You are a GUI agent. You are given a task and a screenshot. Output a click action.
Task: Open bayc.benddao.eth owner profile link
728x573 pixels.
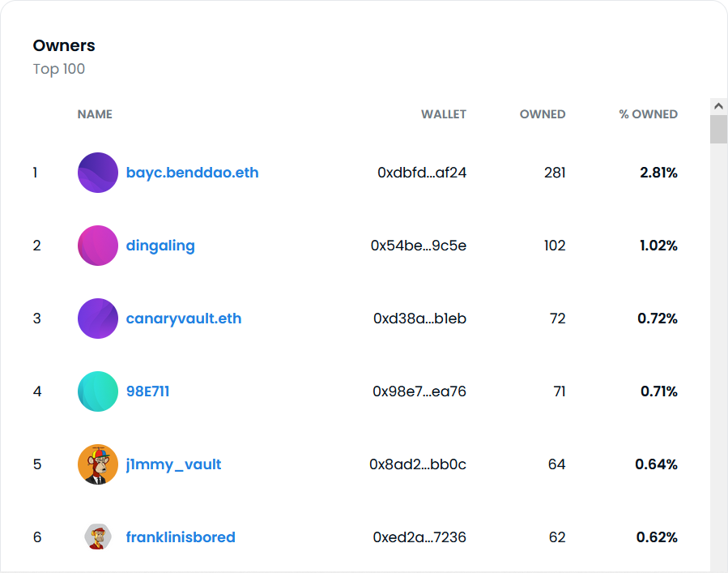pyautogui.click(x=192, y=173)
